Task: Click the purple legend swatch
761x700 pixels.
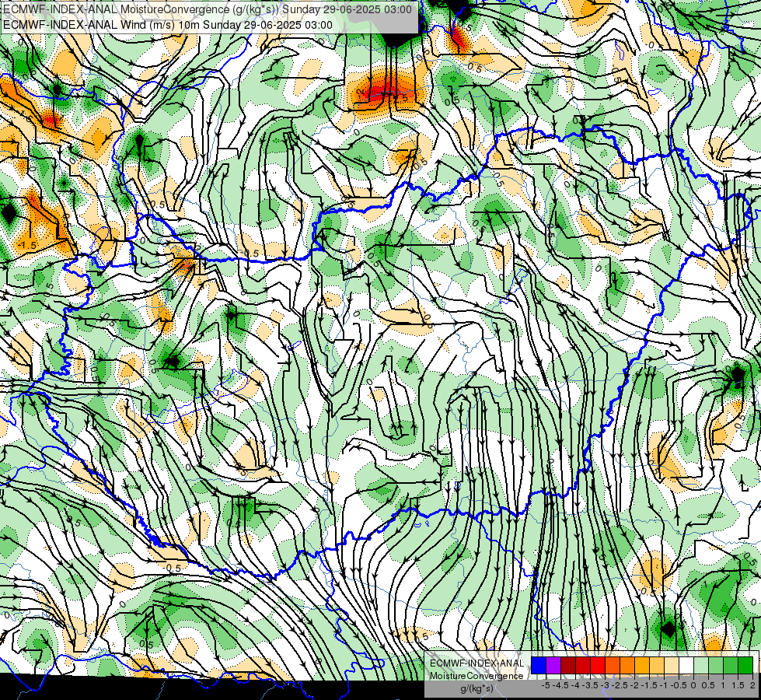Action: click(x=553, y=665)
